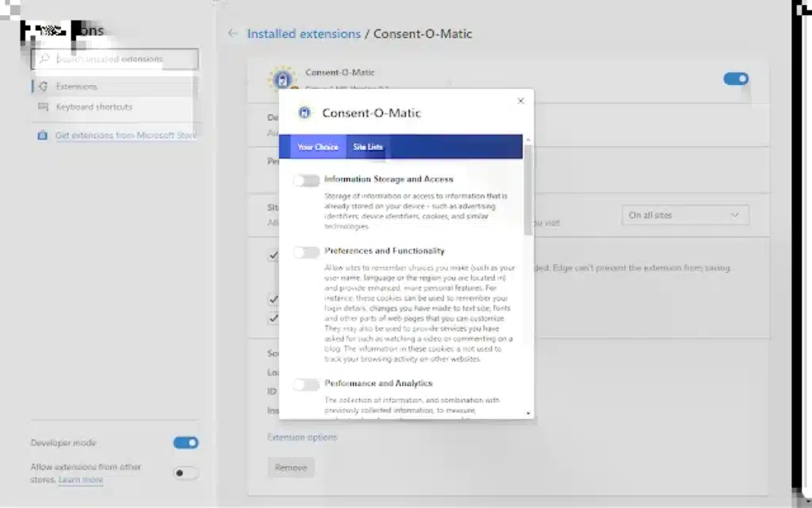
Task: Click the Remove button
Action: coord(291,468)
